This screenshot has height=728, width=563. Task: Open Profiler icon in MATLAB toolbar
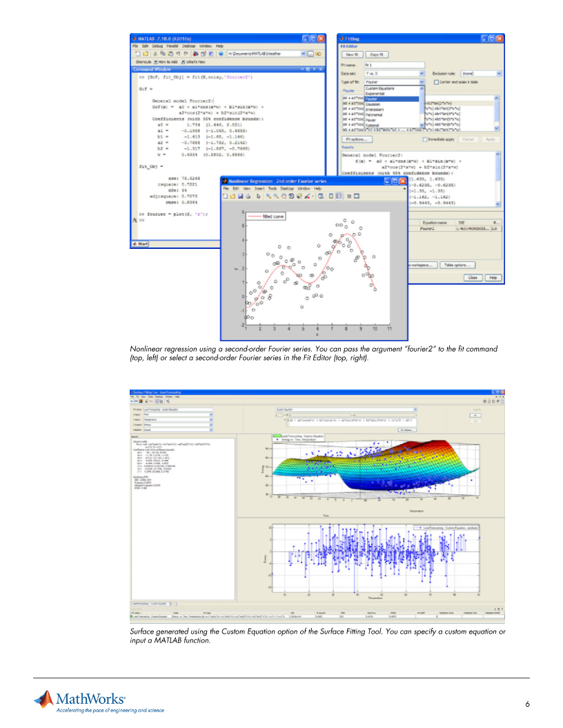coord(211,54)
